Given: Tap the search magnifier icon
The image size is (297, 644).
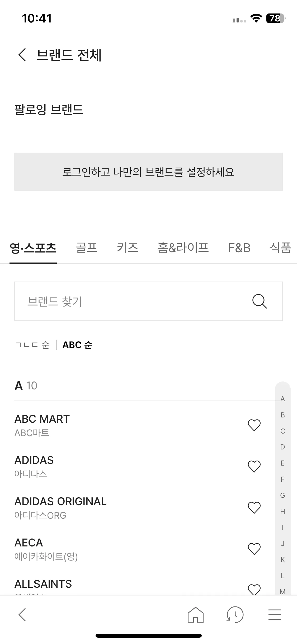Looking at the screenshot, I should click(x=260, y=301).
